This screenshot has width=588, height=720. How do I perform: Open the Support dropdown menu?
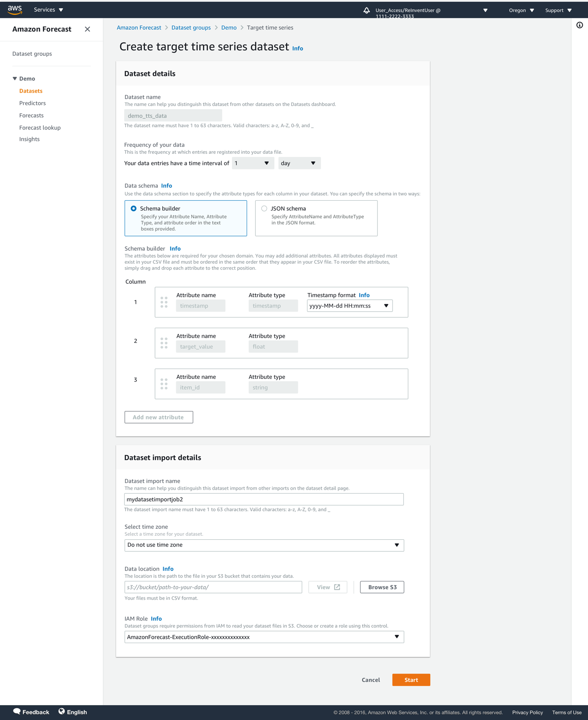pyautogui.click(x=558, y=10)
